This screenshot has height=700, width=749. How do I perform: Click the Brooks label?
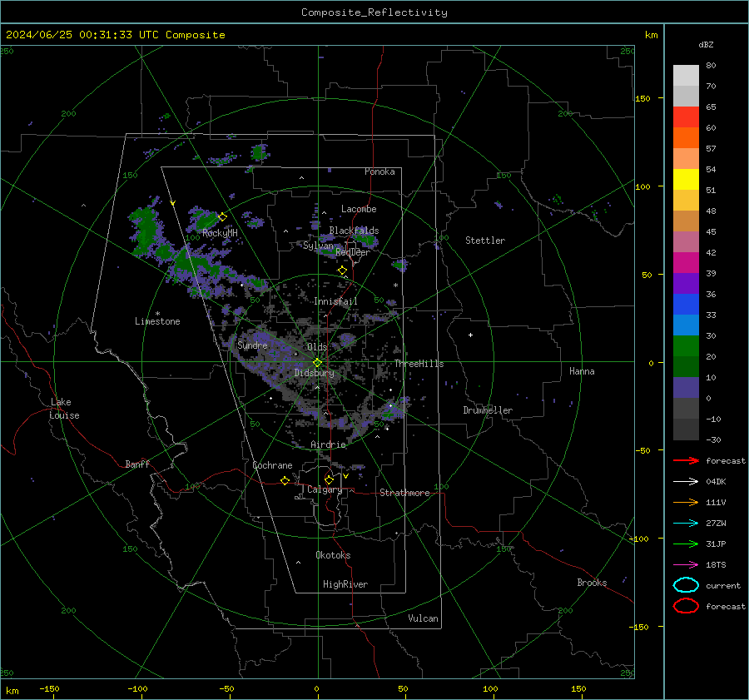[592, 583]
